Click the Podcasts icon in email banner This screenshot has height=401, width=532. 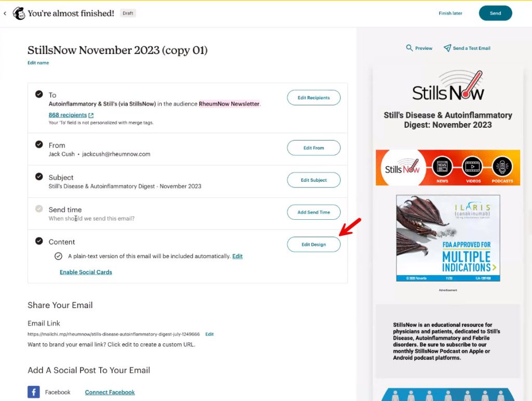pos(502,167)
